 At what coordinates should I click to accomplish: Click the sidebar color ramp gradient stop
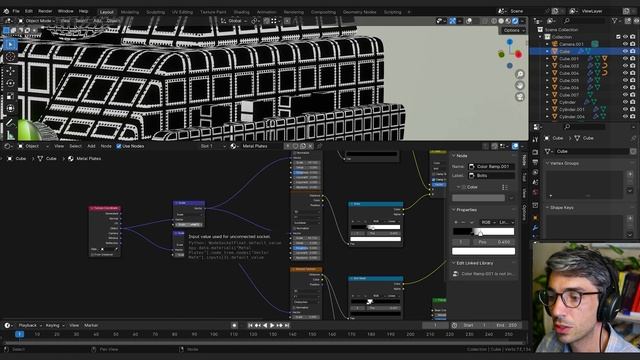[x=480, y=233]
